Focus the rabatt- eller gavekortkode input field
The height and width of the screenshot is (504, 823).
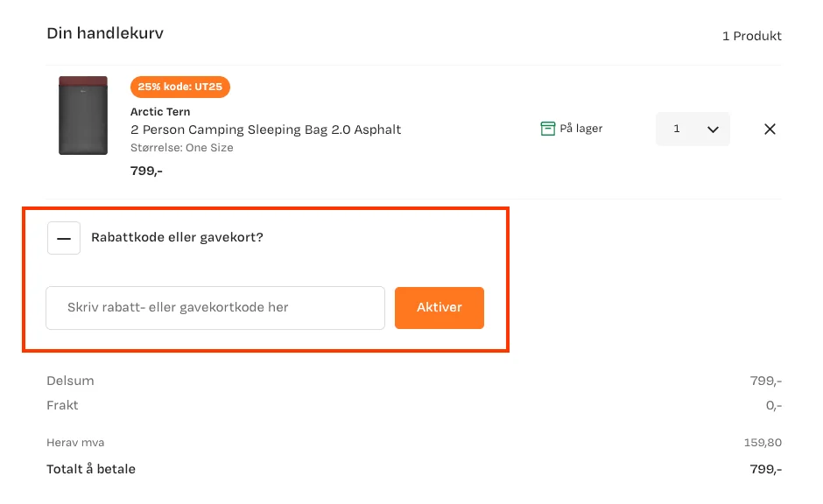[x=215, y=308]
